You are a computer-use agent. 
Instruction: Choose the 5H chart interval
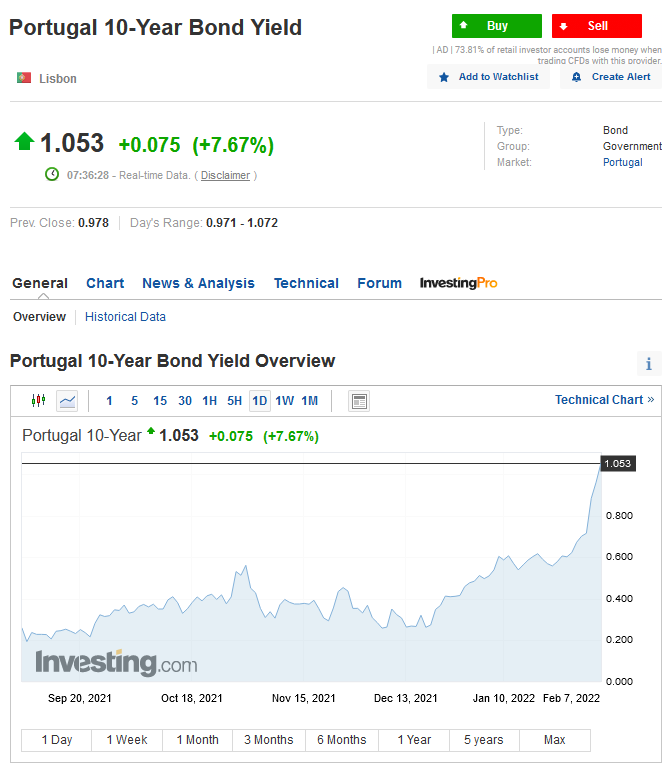[234, 401]
